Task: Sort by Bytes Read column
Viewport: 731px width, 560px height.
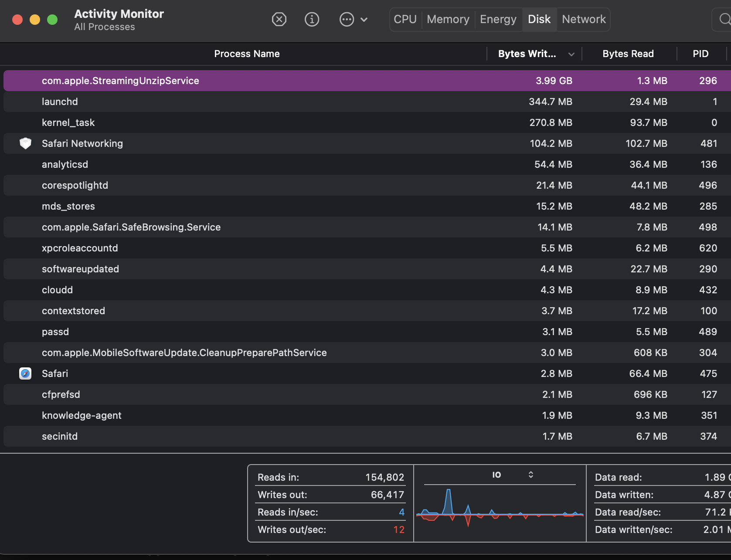Action: [x=628, y=54]
